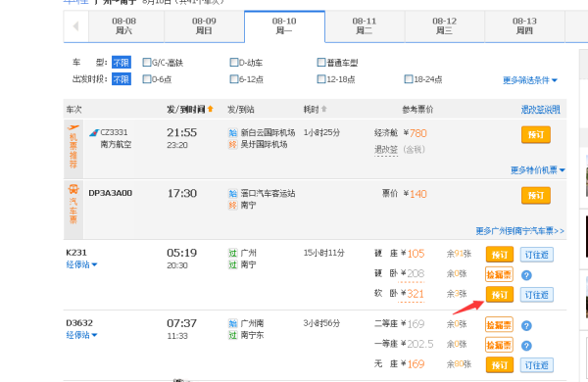This screenshot has width=588, height=382.
Task: Book D3632 无座 at ¥169
Action: (x=500, y=365)
